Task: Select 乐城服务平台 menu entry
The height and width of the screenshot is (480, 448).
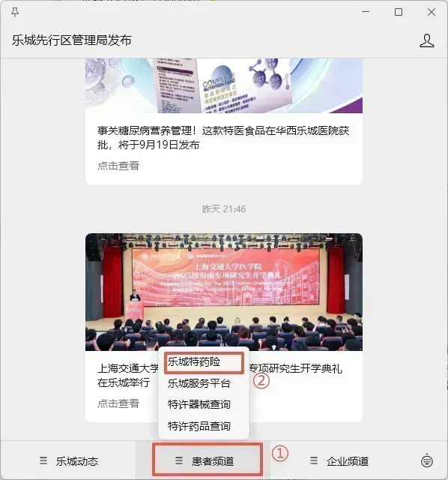Action: (x=199, y=383)
